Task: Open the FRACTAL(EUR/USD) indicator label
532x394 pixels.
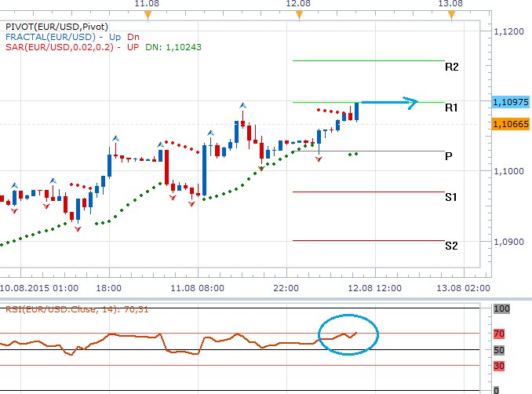Action: coord(49,36)
